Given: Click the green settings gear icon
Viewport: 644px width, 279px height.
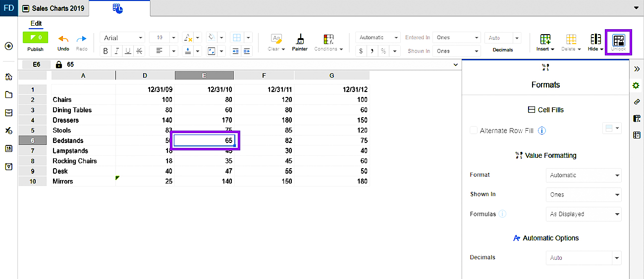Looking at the screenshot, I should pyautogui.click(x=637, y=86).
